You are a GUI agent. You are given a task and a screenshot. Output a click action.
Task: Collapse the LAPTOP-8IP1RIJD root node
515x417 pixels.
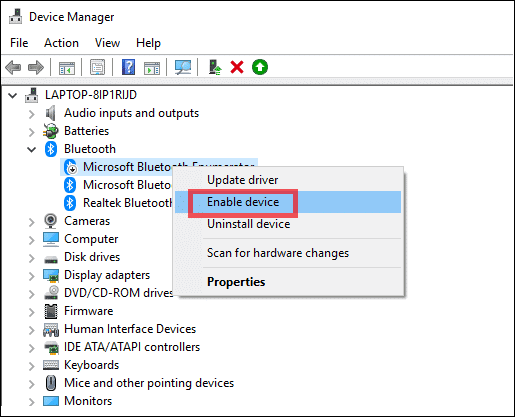click(13, 96)
